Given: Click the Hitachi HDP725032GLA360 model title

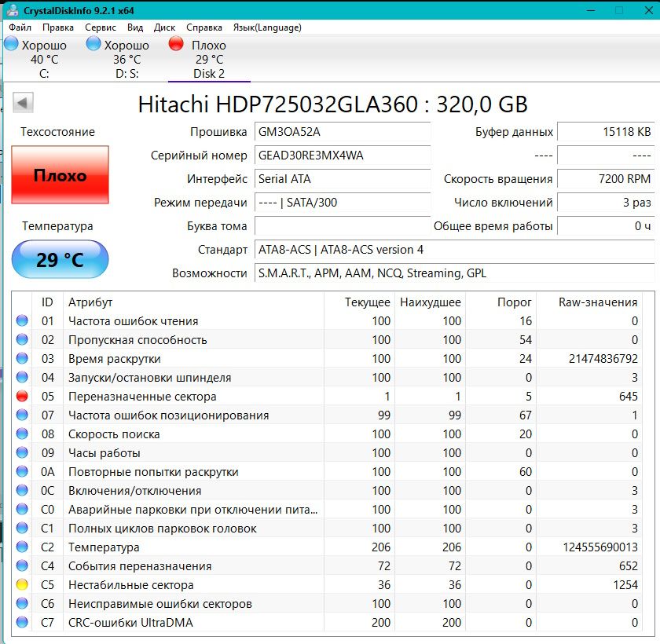Looking at the screenshot, I should 332,104.
